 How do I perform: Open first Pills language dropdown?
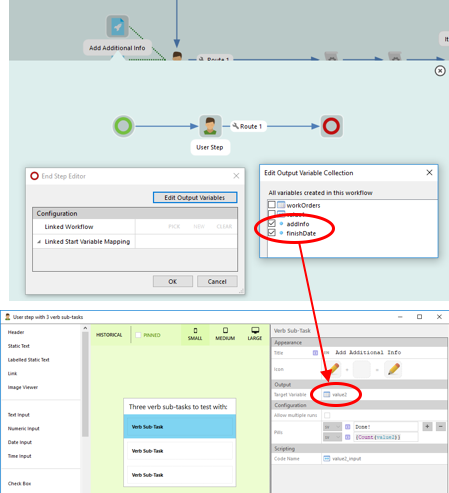pyautogui.click(x=332, y=427)
